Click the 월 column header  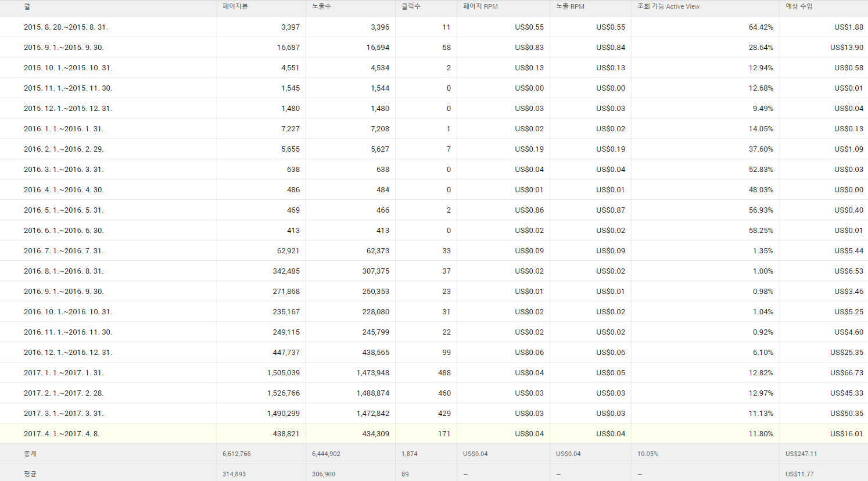pos(27,6)
